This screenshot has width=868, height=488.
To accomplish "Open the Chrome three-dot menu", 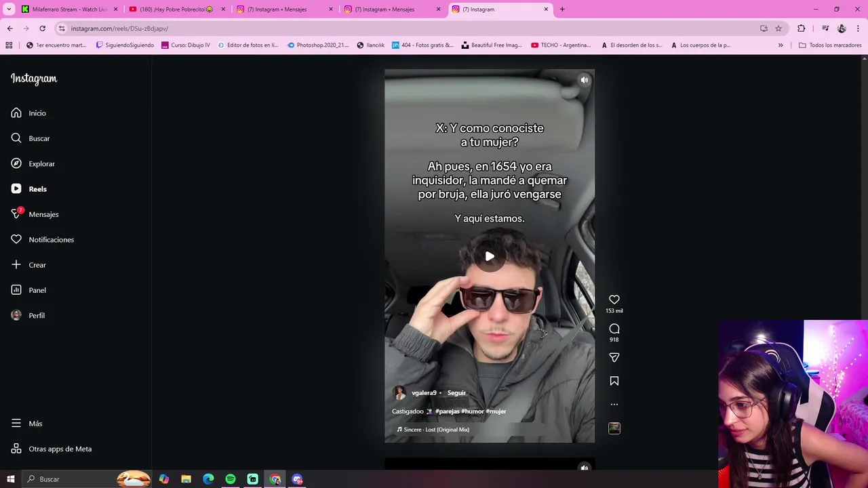I will pos(859,28).
